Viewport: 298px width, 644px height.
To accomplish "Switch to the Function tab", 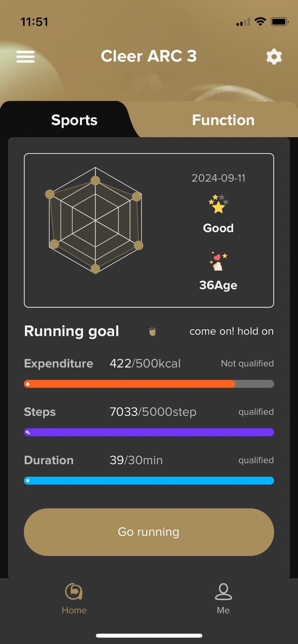I will [223, 120].
